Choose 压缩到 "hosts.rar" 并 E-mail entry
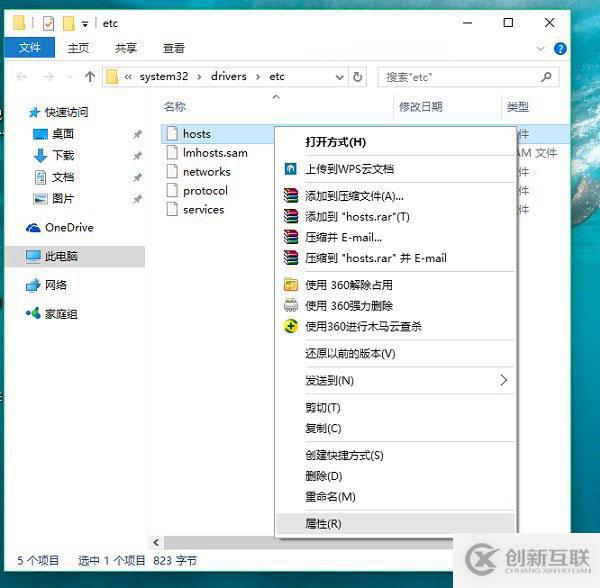 [x=396, y=258]
